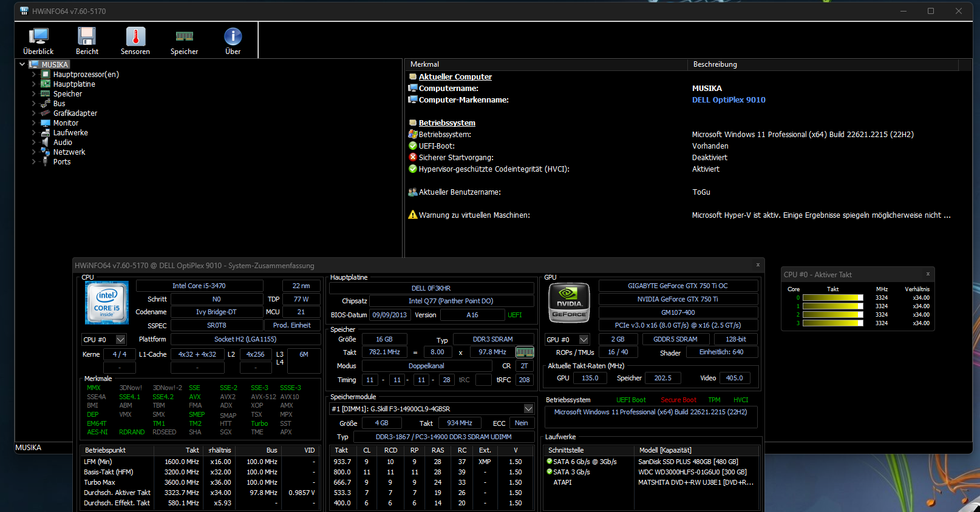This screenshot has height=512, width=980.
Task: Open the Speicher memory toolbar icon
Action: (184, 41)
